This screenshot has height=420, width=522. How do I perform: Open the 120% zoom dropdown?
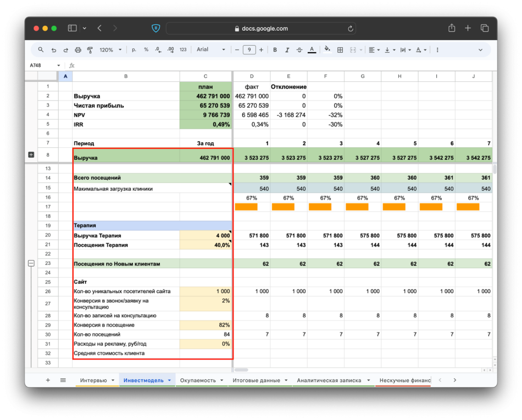click(110, 49)
